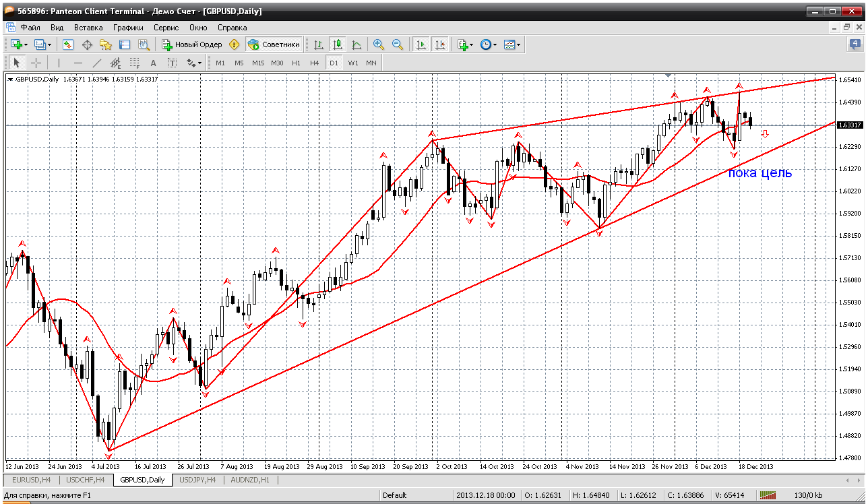Open the Сервис menu
This screenshot has height=504, width=868.
point(166,28)
